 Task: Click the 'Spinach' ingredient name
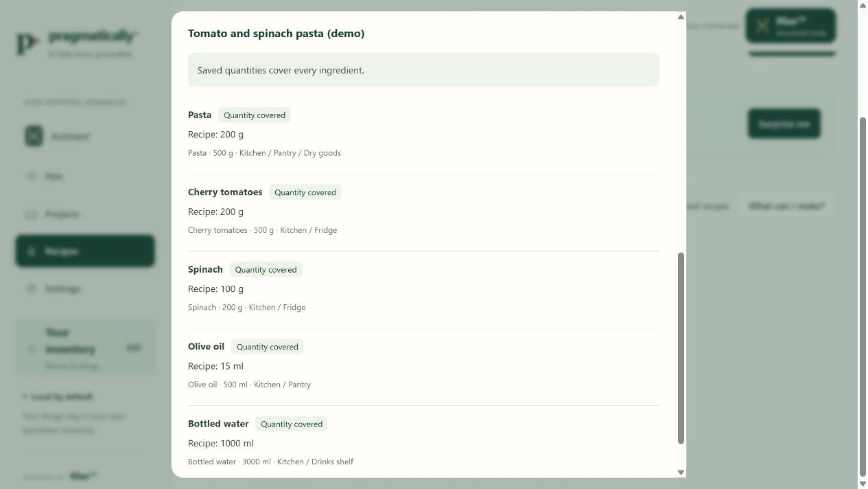coord(205,269)
